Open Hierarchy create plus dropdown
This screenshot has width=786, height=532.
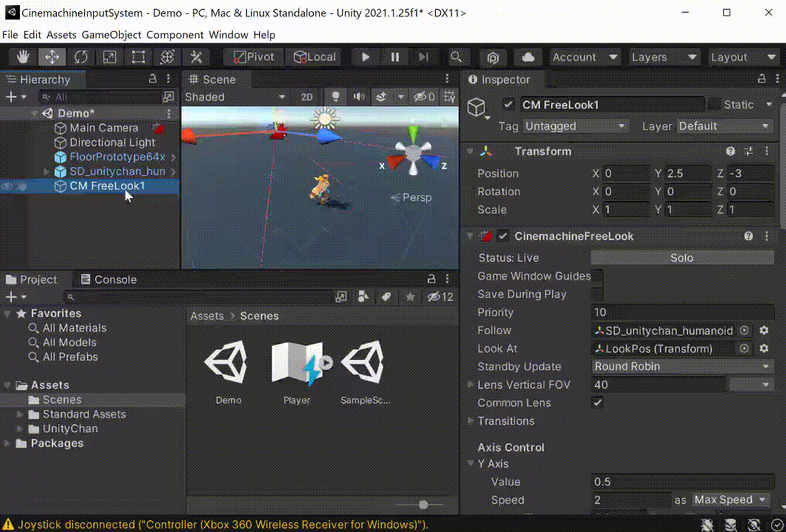click(x=16, y=97)
